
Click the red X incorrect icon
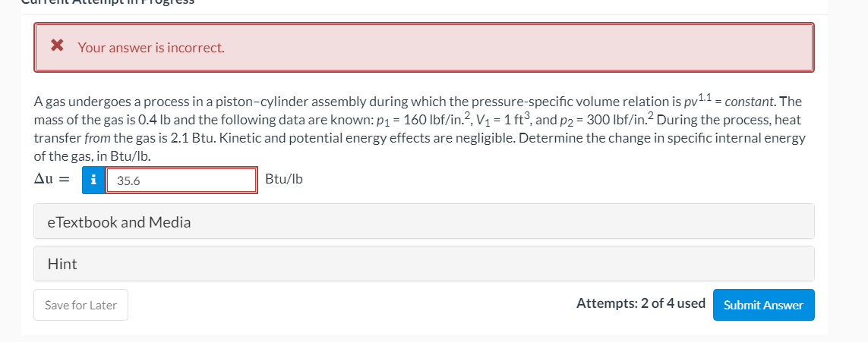[x=57, y=46]
